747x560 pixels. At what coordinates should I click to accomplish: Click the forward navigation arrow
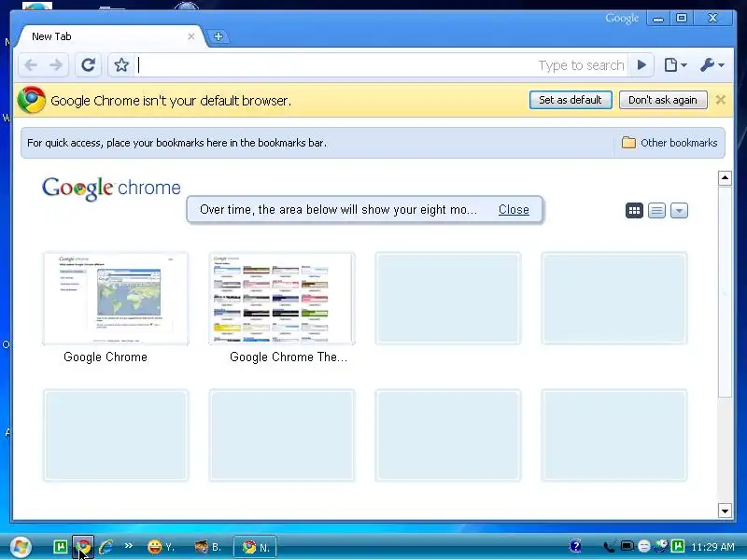[x=56, y=64]
